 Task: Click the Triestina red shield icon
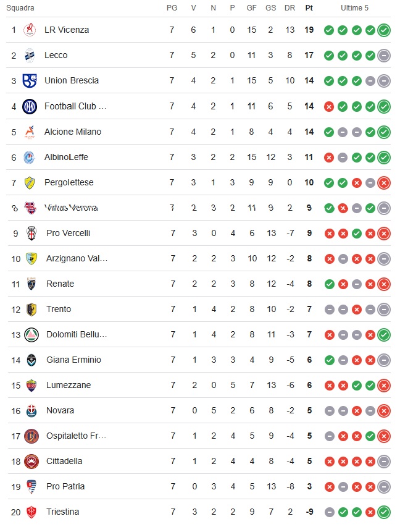coord(31,512)
